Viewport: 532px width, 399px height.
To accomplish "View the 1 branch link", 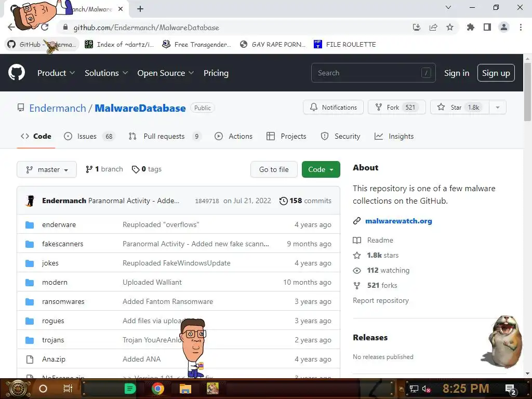I will click(x=104, y=169).
